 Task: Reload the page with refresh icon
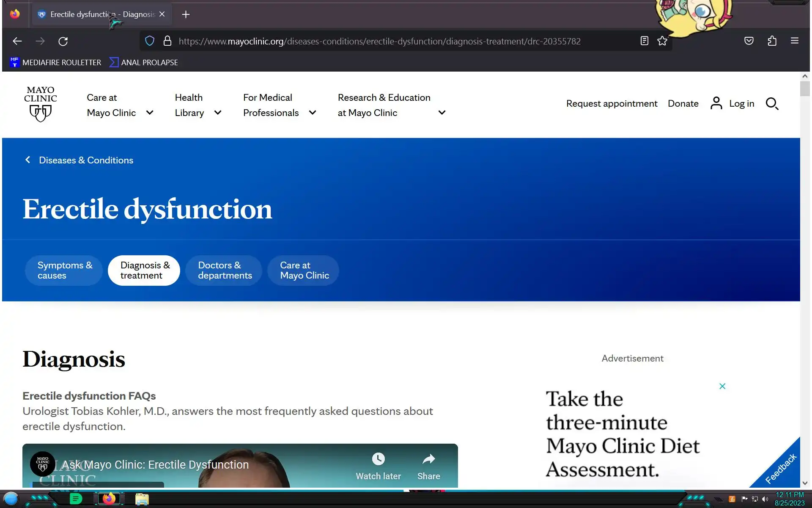[x=63, y=41]
